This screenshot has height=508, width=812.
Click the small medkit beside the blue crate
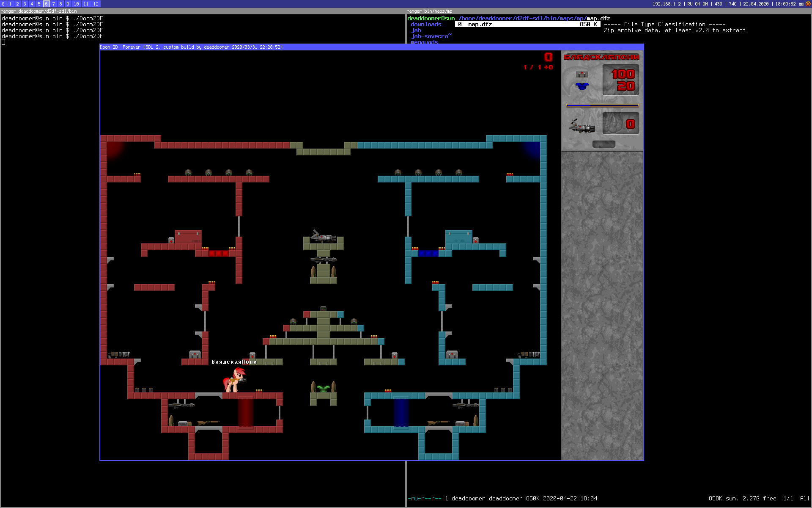[x=476, y=240]
